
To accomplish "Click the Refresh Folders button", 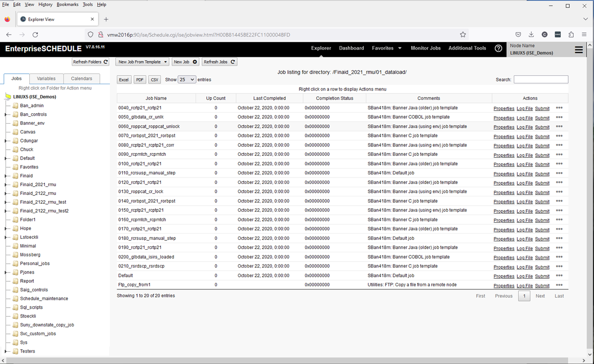I will (91, 62).
